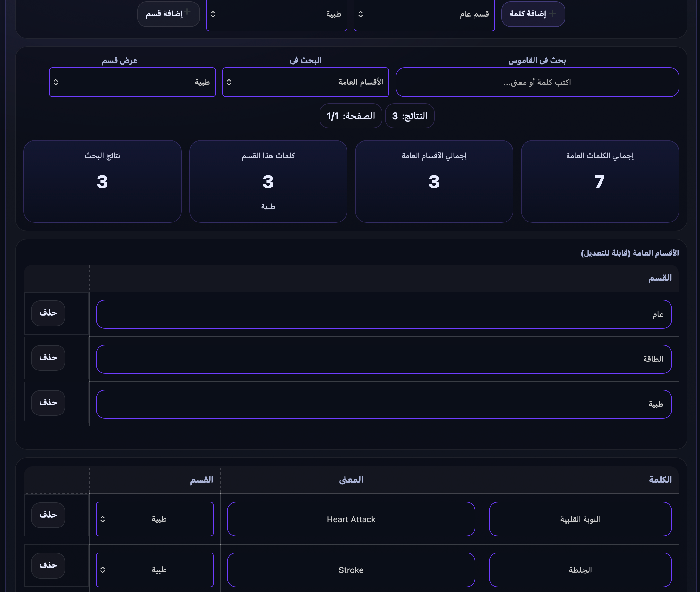Viewport: 700px width, 592px height.
Task: Expand the عرض قسم section view dropdown
Action: tap(132, 82)
